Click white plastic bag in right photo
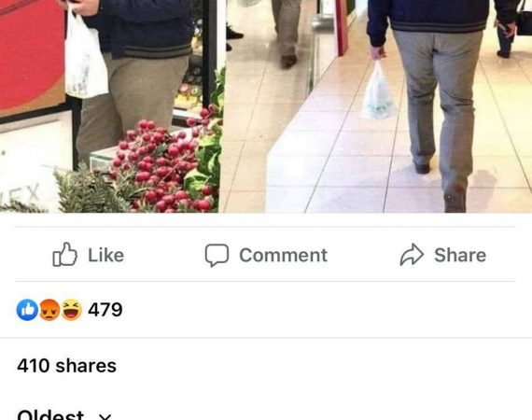Image resolution: width=532 pixels, height=420 pixels. click(x=378, y=91)
